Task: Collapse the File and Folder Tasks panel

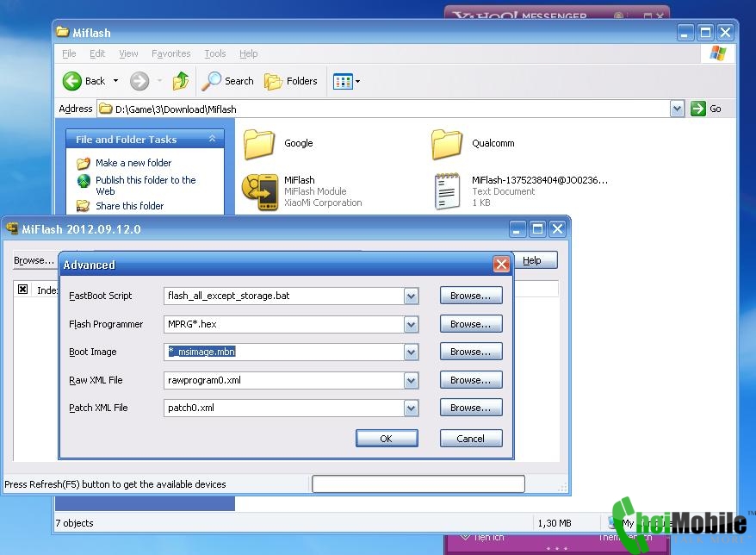Action: coord(212,139)
